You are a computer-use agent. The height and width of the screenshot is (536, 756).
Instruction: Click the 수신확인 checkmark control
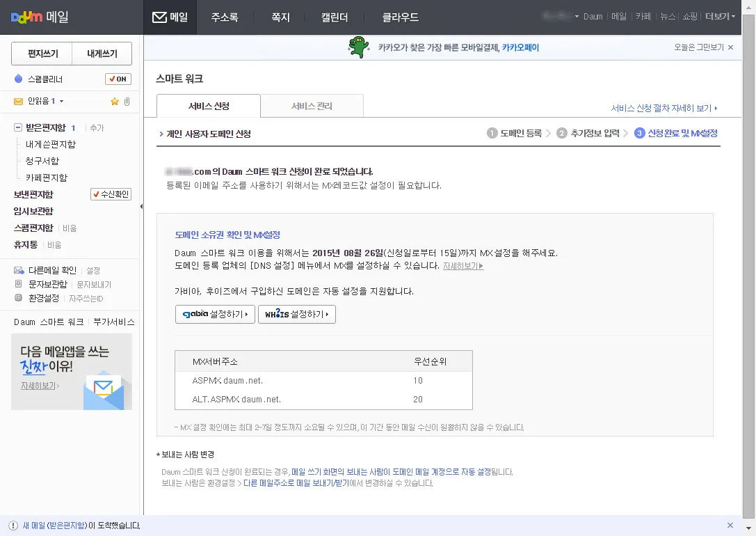point(109,195)
